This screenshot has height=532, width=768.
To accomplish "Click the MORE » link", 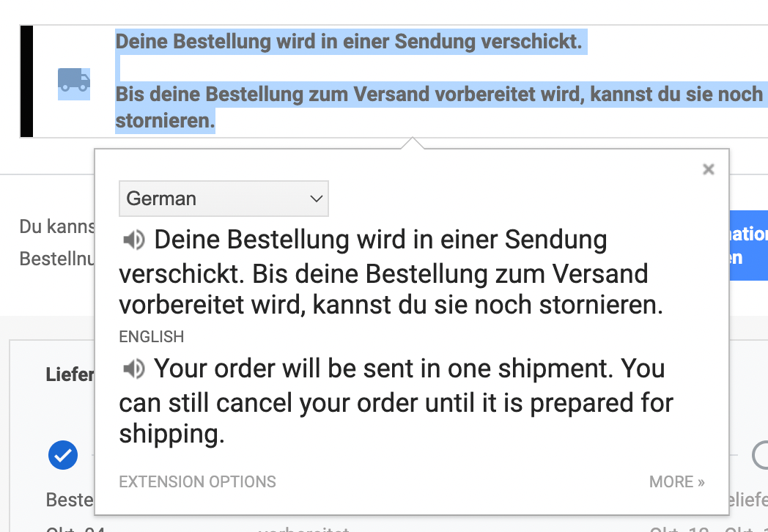I will click(677, 482).
